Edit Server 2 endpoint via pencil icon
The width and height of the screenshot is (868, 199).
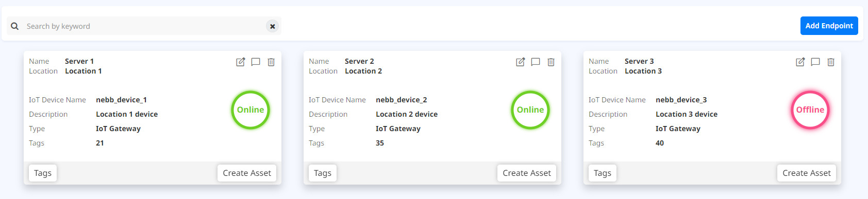click(x=521, y=62)
